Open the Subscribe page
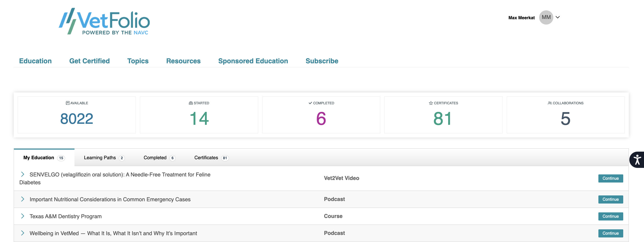The image size is (644, 242). pyautogui.click(x=322, y=61)
